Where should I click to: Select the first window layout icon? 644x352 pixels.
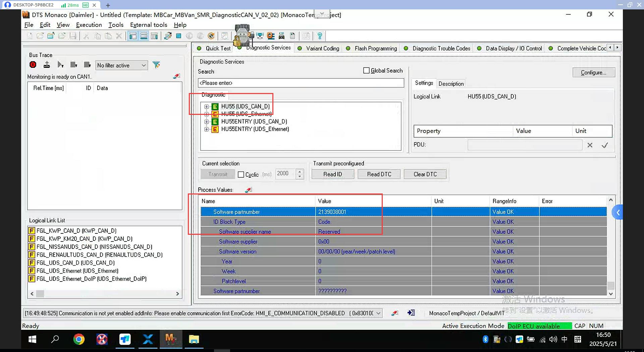click(x=133, y=36)
